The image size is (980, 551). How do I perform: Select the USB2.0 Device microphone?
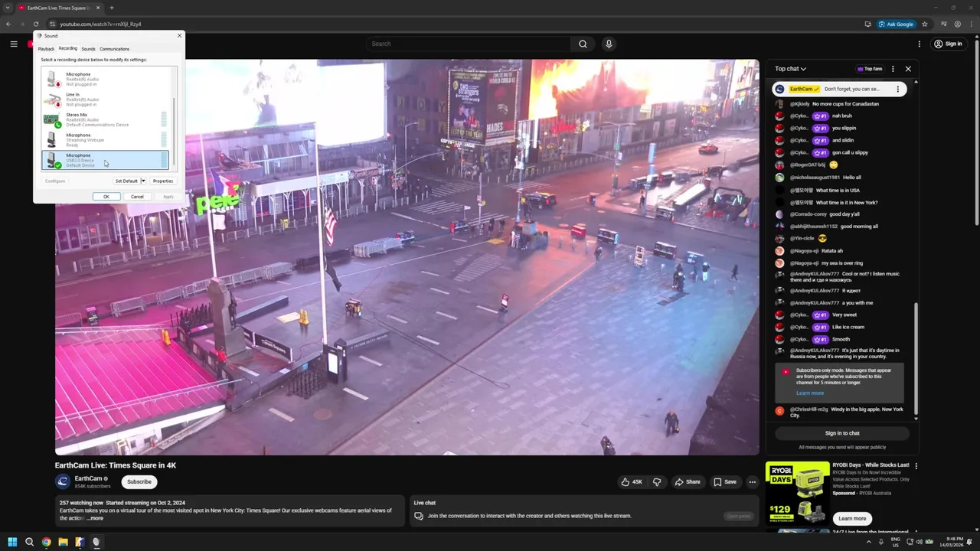[x=105, y=160]
